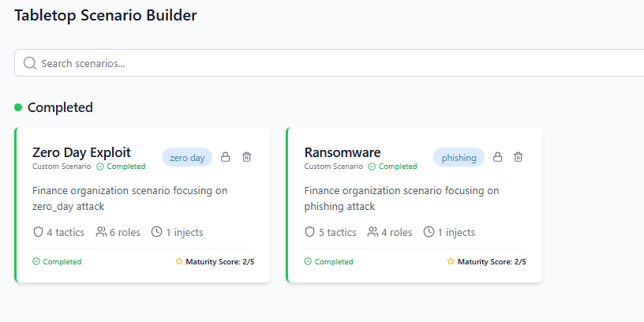644x322 pixels.
Task: Open the Ransomware scenario title
Action: (x=343, y=152)
